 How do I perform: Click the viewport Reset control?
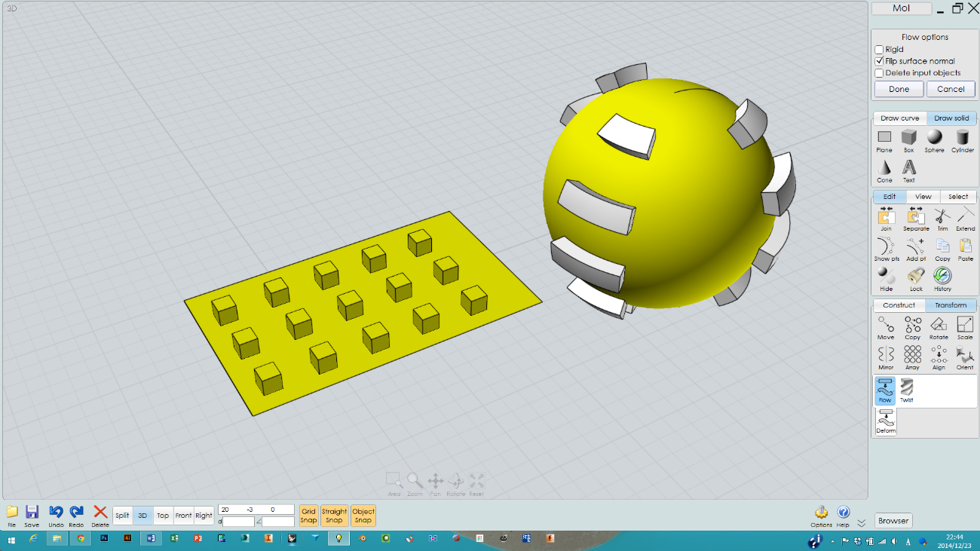(476, 485)
